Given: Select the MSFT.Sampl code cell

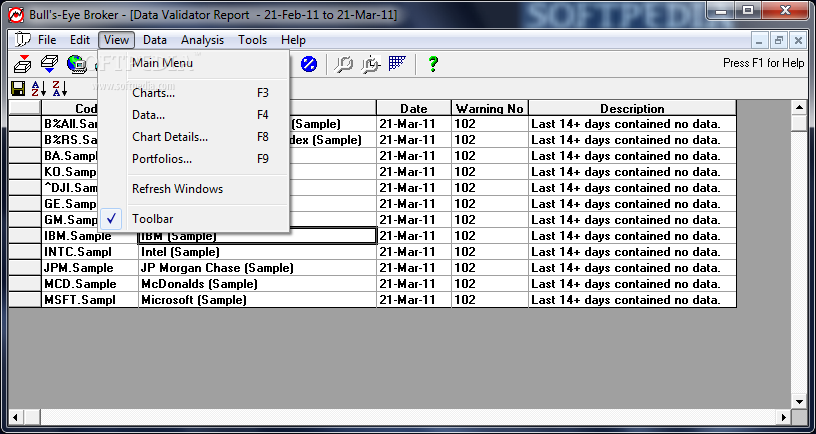Looking at the screenshot, I should pyautogui.click(x=90, y=300).
